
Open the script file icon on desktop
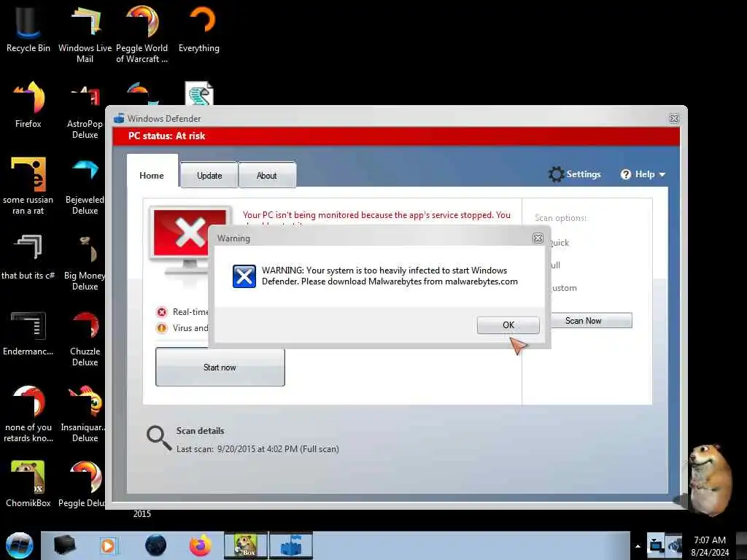[199, 93]
